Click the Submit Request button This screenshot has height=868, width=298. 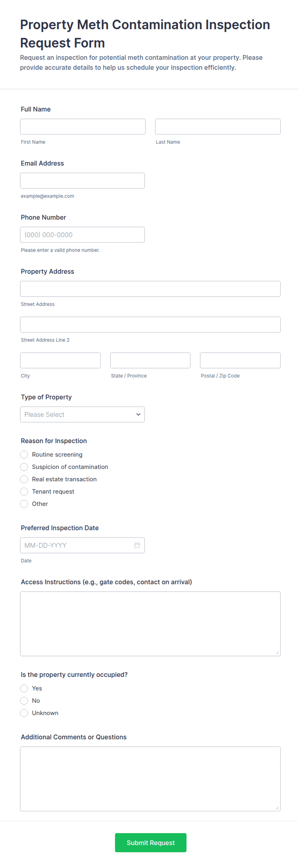tap(151, 843)
